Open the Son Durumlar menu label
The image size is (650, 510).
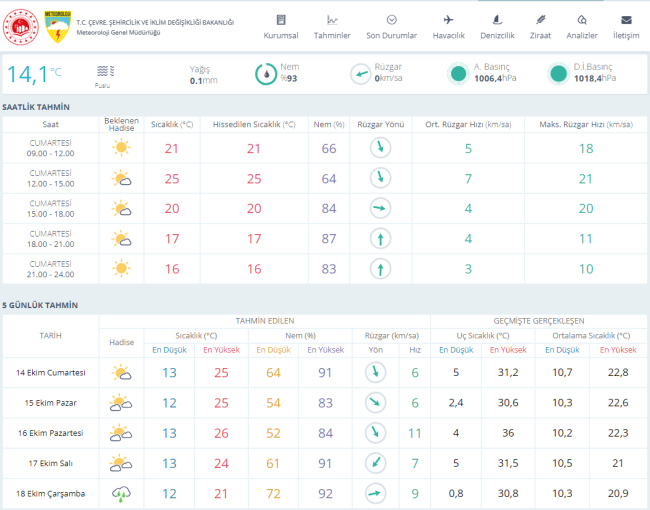point(392,36)
